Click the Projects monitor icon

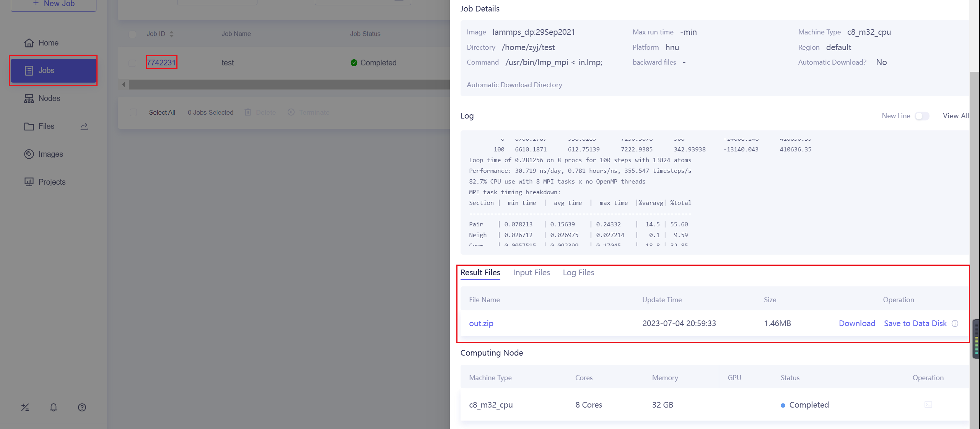point(29,182)
